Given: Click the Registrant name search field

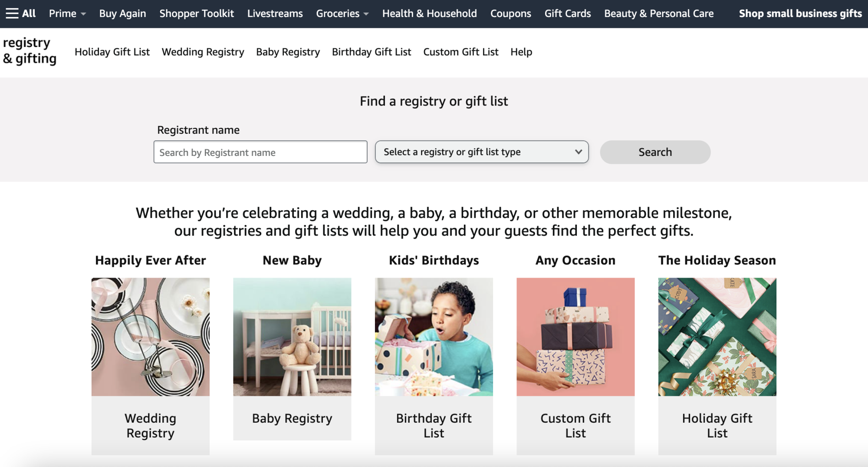Looking at the screenshot, I should point(260,152).
